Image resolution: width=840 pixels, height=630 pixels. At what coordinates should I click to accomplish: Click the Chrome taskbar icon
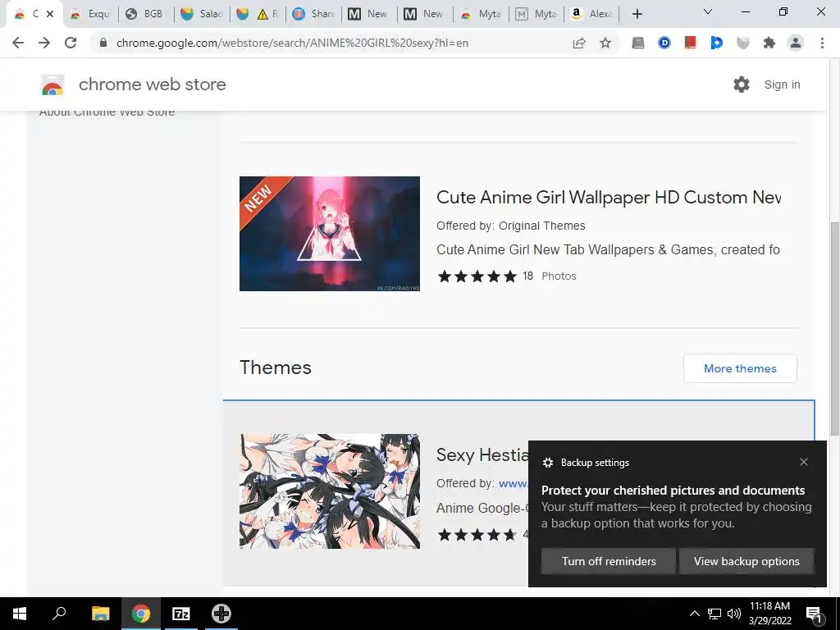(140, 614)
